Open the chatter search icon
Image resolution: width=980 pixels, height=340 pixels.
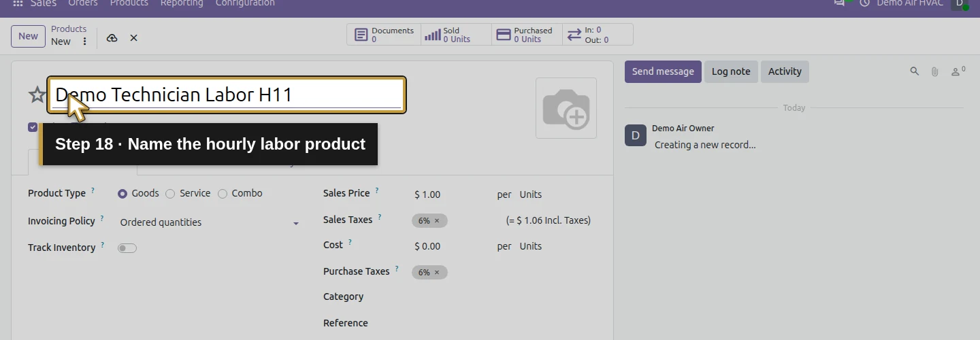[915, 71]
